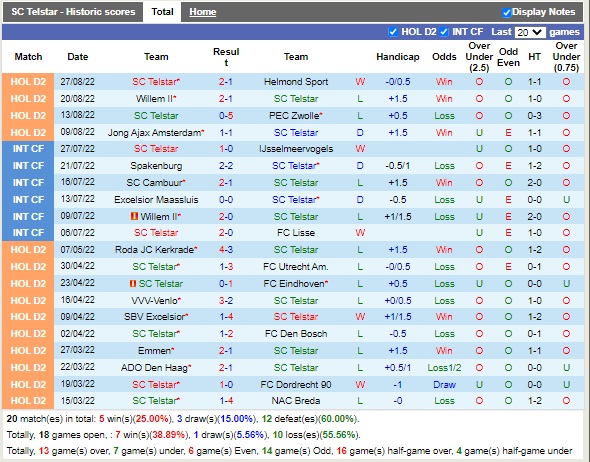Open FC Utrecht Am. team link

click(x=296, y=267)
